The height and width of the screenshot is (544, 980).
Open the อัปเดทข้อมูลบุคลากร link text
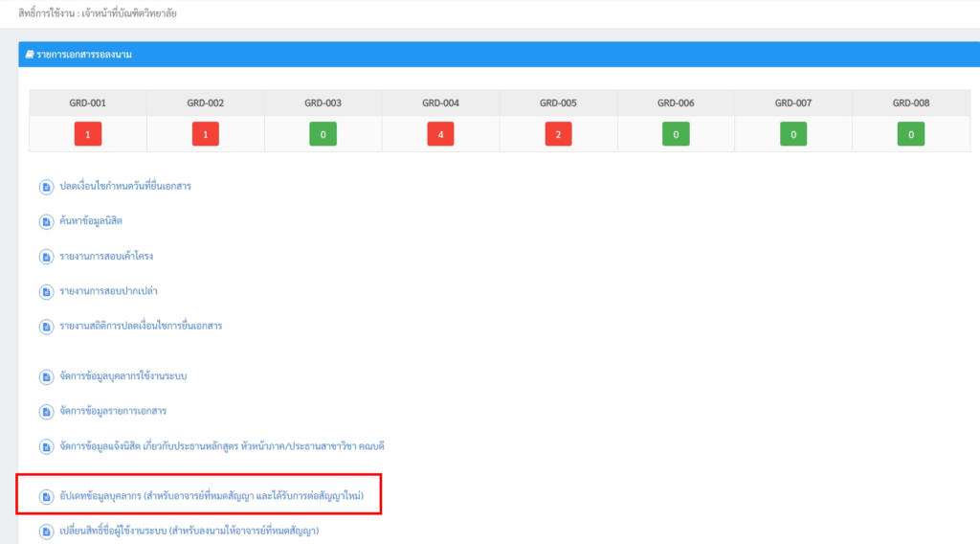click(x=218, y=497)
